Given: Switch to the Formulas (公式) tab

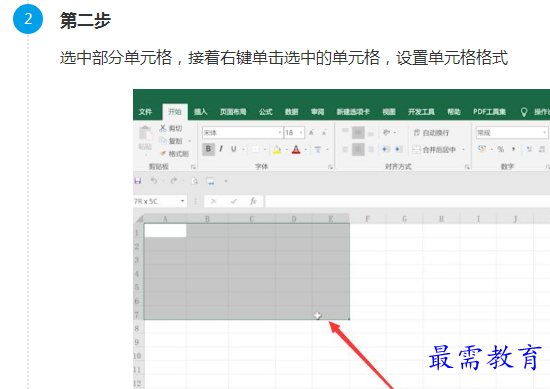Looking at the screenshot, I should pyautogui.click(x=266, y=112).
